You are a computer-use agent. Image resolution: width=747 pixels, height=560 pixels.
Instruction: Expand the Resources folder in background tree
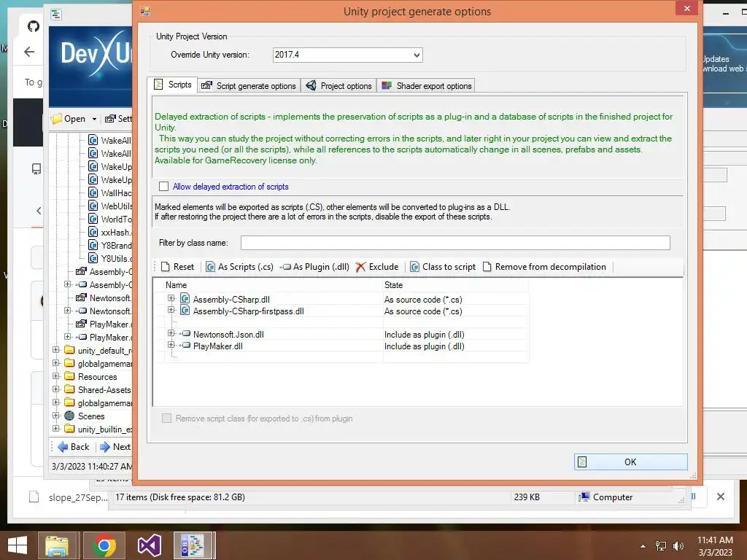pyautogui.click(x=56, y=376)
